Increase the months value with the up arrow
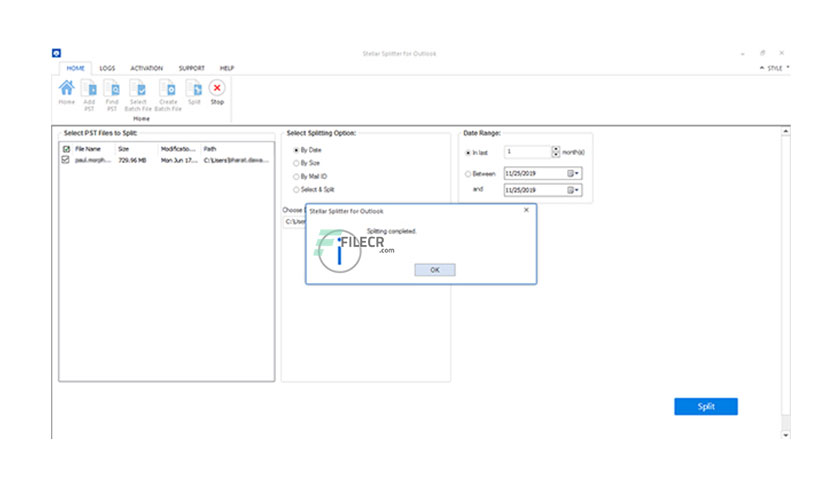The image size is (836, 484). [x=556, y=149]
